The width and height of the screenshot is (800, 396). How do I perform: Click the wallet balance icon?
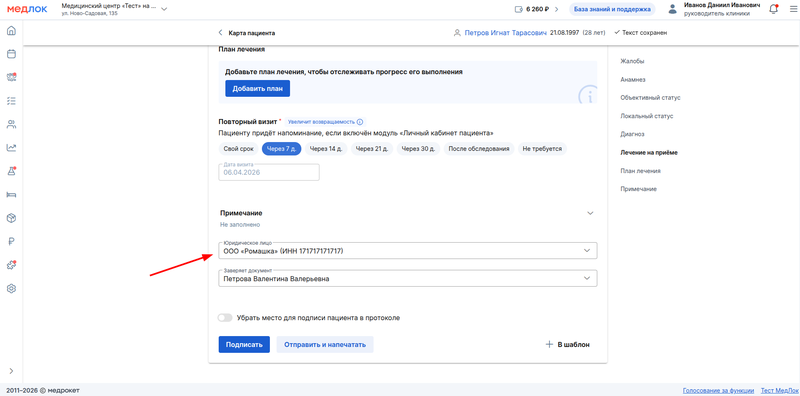click(519, 9)
